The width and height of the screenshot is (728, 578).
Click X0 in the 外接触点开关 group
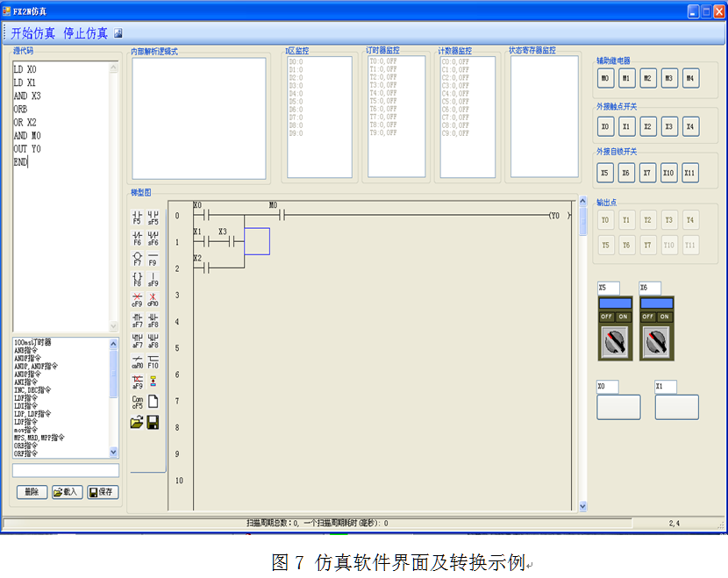605,126
